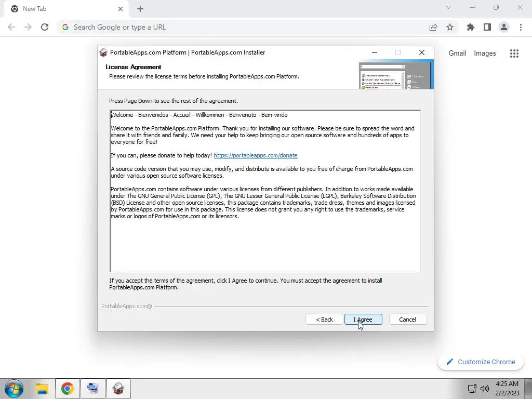Click the Welcome - Bienvenidos greeting line

pos(199,115)
